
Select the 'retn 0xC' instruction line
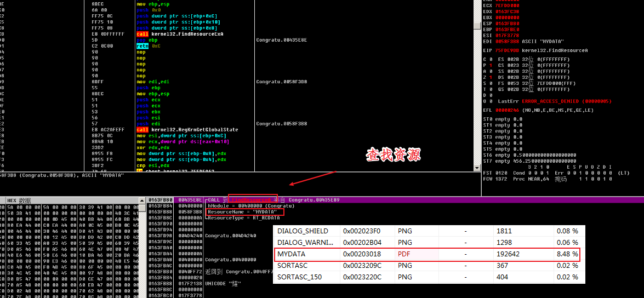[x=149, y=46]
